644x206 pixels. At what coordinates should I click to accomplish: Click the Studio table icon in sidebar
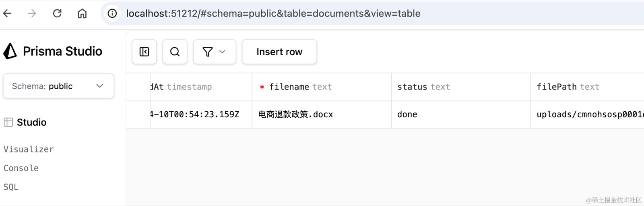pyautogui.click(x=8, y=122)
